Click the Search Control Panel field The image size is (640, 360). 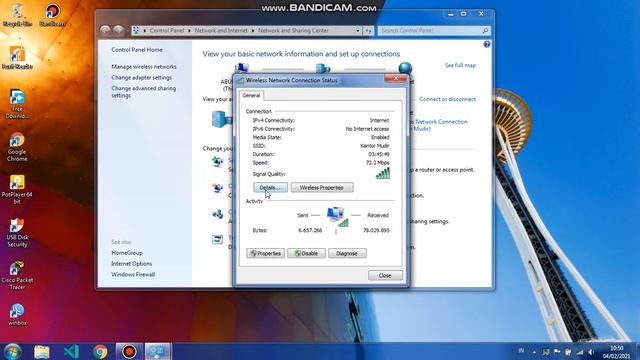(x=433, y=31)
